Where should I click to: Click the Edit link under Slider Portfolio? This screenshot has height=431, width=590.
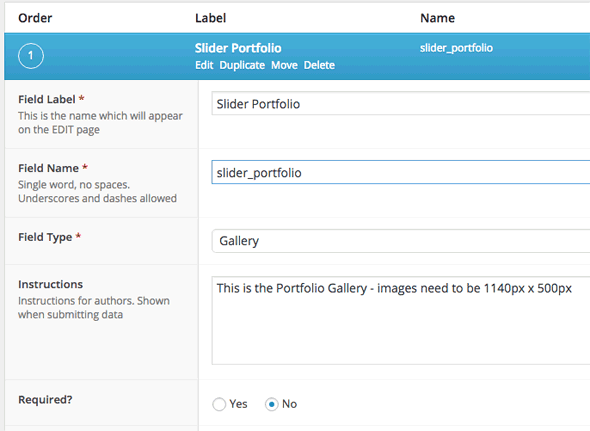point(204,65)
